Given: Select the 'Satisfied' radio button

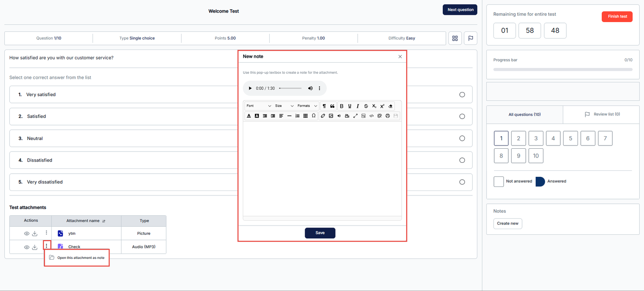Looking at the screenshot, I should tap(462, 117).
